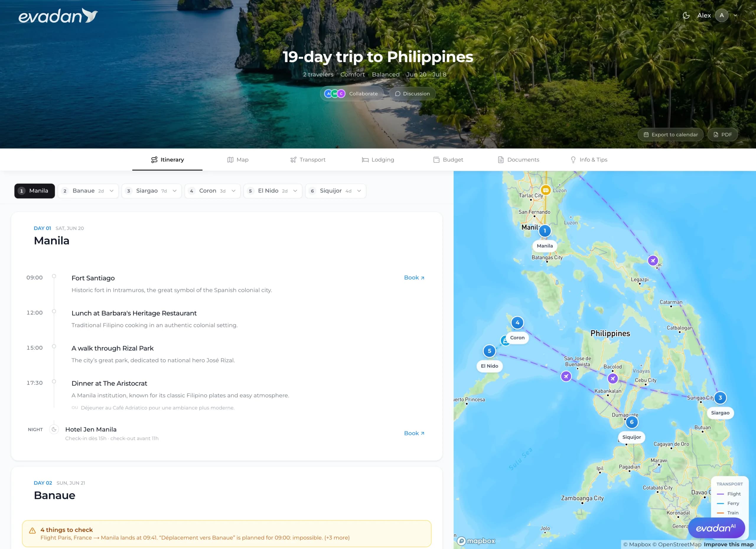This screenshot has height=549, width=756.
Task: Expand the Coron 3d chevron
Action: click(x=234, y=191)
